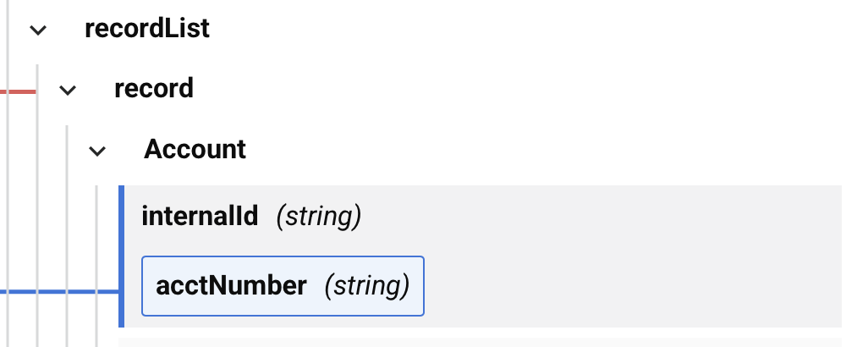The height and width of the screenshot is (347, 868).
Task: Click the acctNumber field name
Action: pos(231,286)
